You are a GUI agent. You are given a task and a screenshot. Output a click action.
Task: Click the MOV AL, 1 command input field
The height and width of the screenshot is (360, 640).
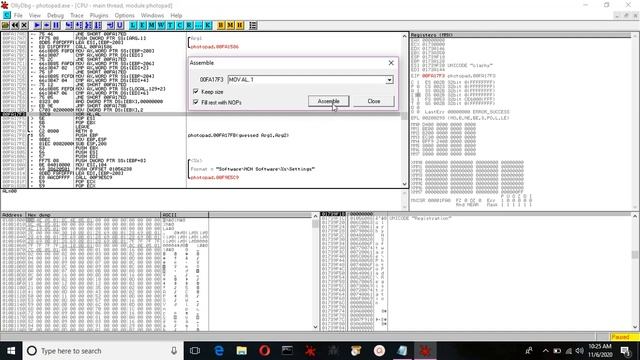coord(307,80)
